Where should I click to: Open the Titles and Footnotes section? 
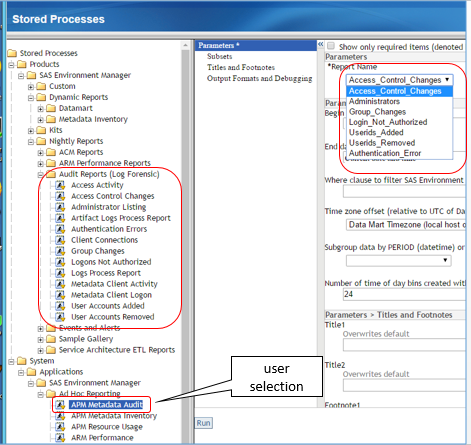(x=241, y=67)
